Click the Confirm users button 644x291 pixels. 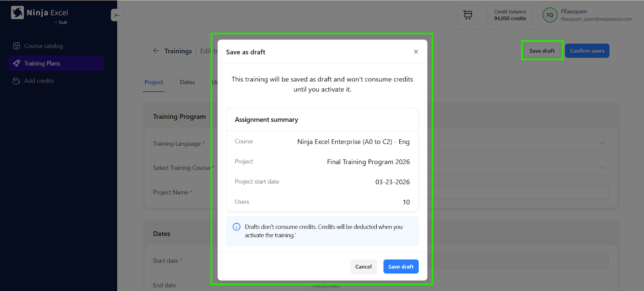pyautogui.click(x=587, y=51)
